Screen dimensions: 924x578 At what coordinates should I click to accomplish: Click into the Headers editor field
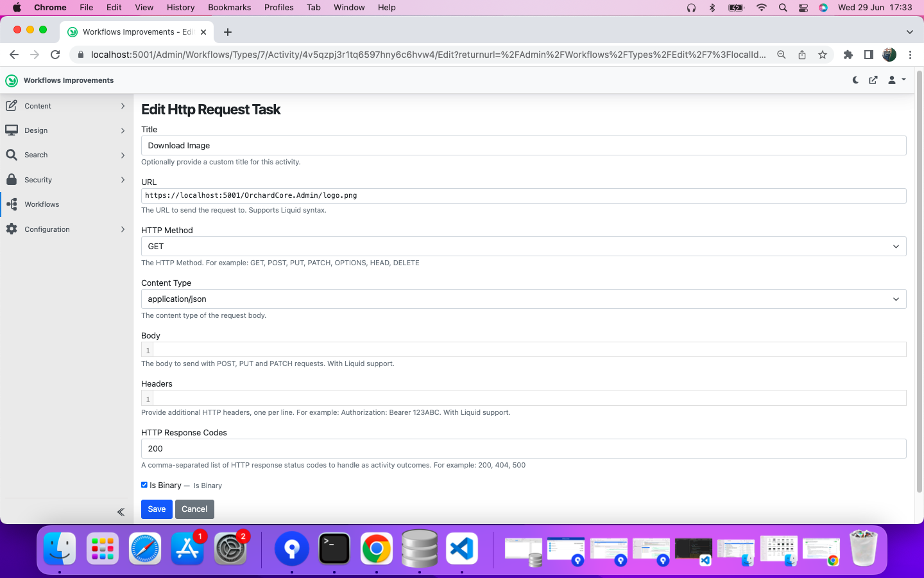tap(524, 398)
